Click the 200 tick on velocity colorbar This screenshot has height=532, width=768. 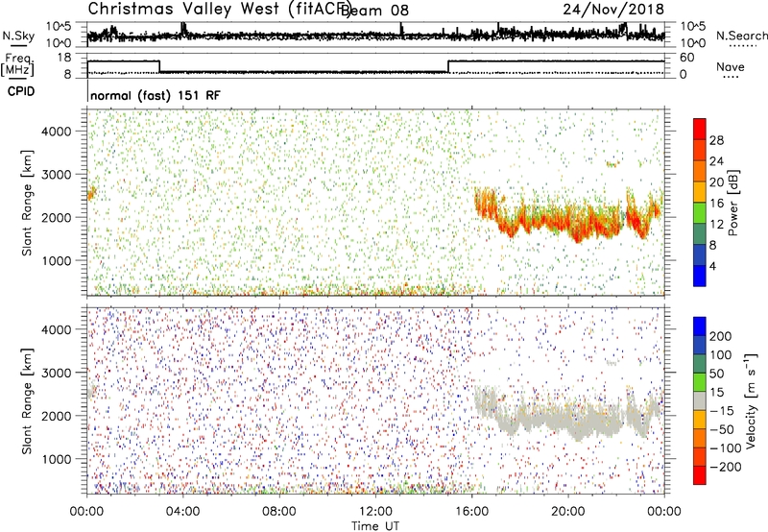(721, 336)
